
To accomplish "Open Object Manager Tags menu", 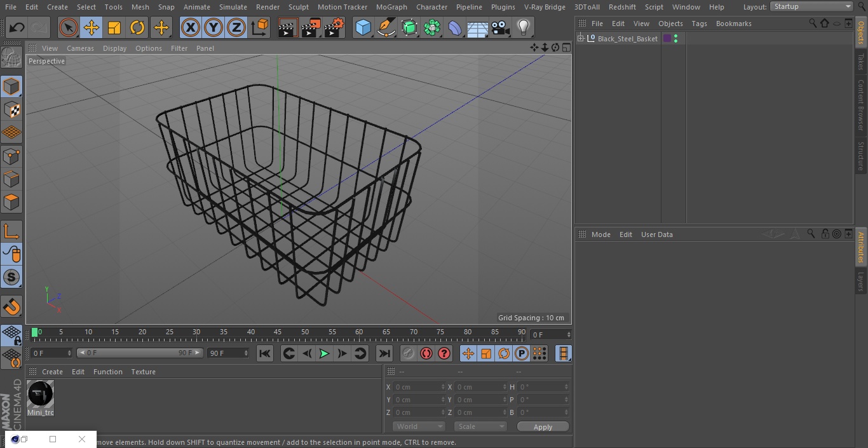I will tap(699, 24).
